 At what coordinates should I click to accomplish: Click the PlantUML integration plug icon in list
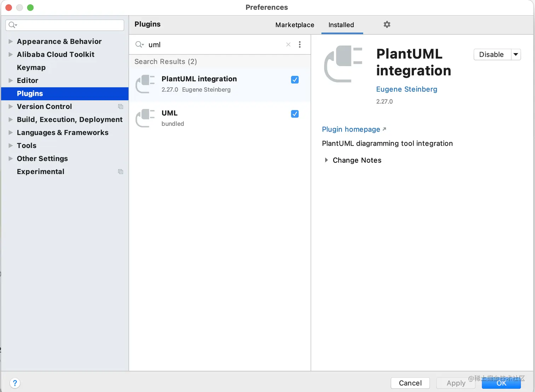pos(145,84)
